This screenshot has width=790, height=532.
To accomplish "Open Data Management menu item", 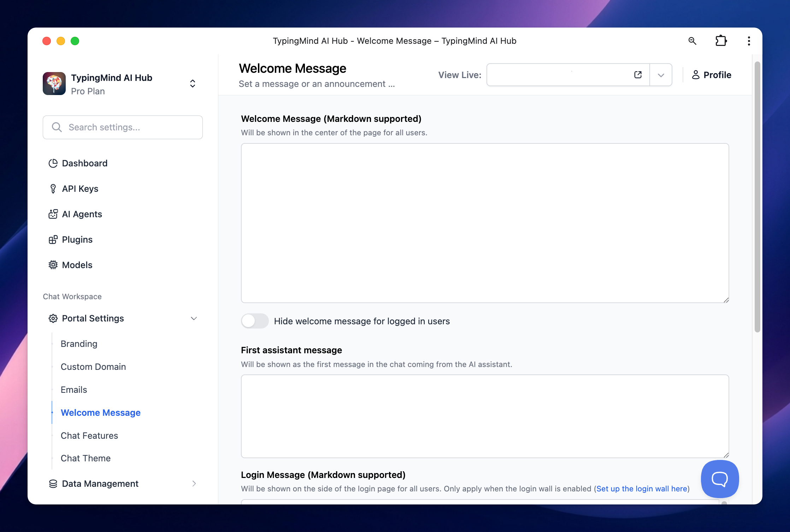I will click(122, 484).
